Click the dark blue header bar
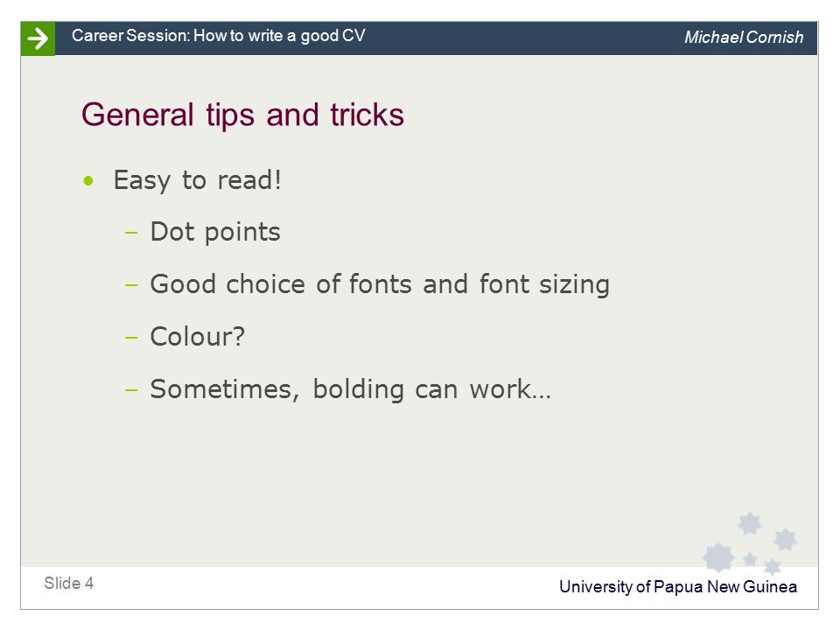The image size is (840, 630). click(x=436, y=38)
